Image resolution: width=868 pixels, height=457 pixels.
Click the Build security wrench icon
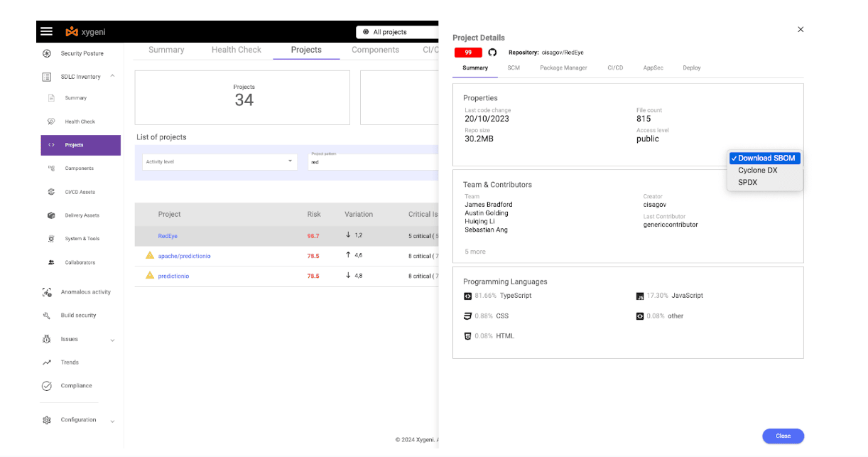tap(47, 316)
